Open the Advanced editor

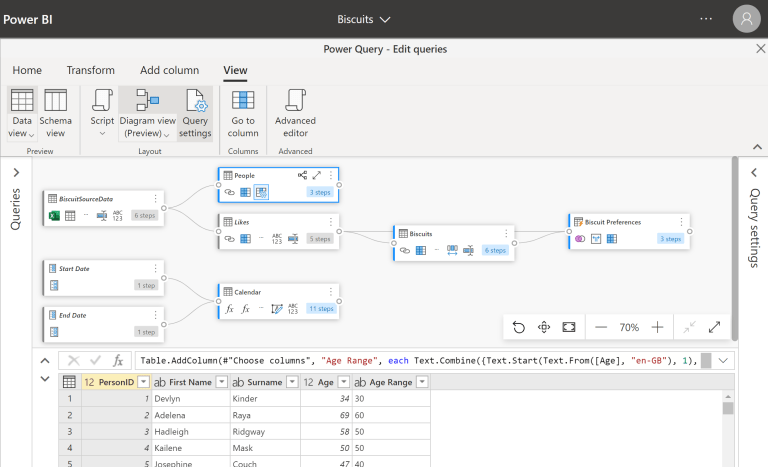coord(295,114)
